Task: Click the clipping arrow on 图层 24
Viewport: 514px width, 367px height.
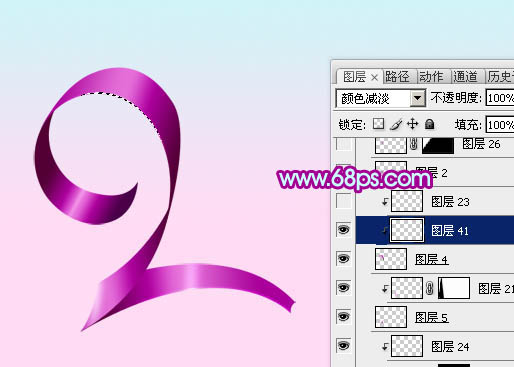Action: [385, 346]
